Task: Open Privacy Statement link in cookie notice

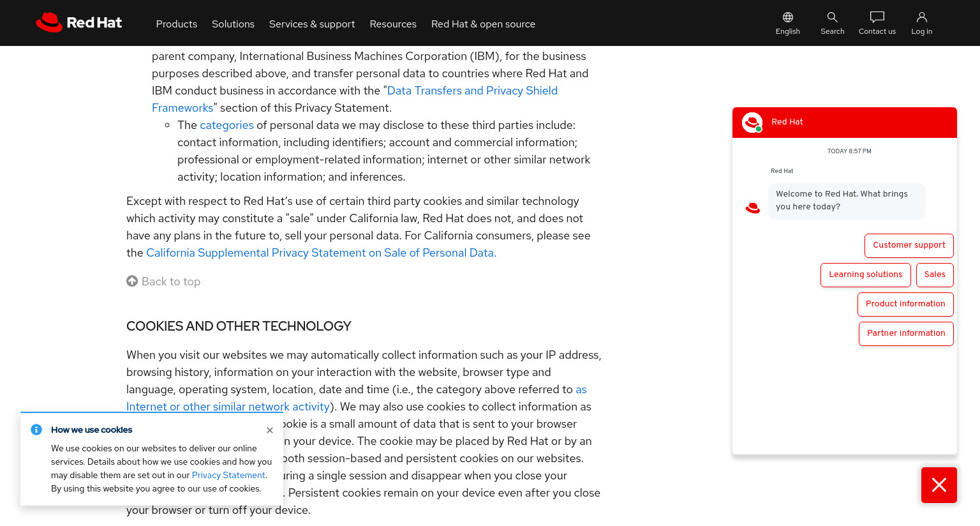Action: pyautogui.click(x=228, y=475)
